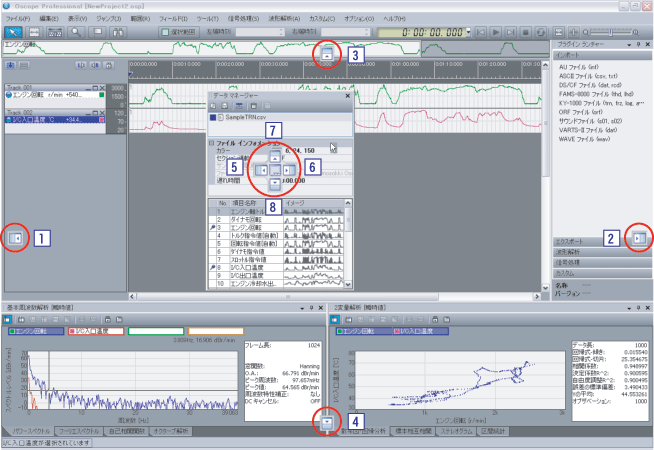654x450 pixels.
Task: Click the zoom-in magnifier beside the zoom slider
Action: (636, 32)
